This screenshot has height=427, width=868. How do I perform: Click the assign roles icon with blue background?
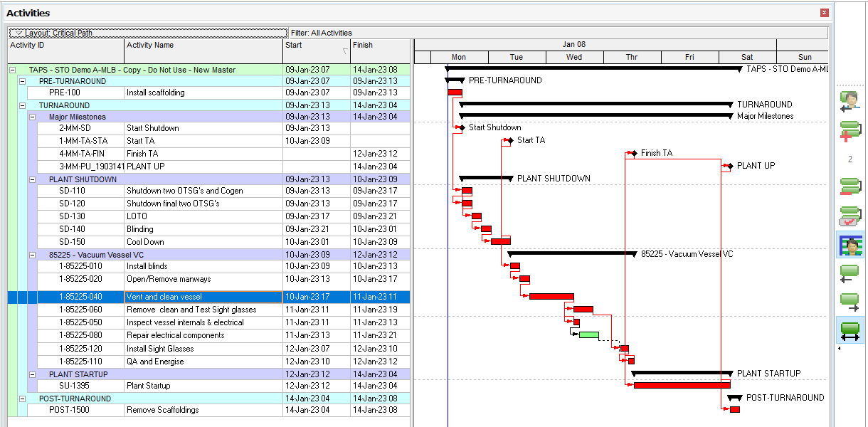(x=850, y=245)
